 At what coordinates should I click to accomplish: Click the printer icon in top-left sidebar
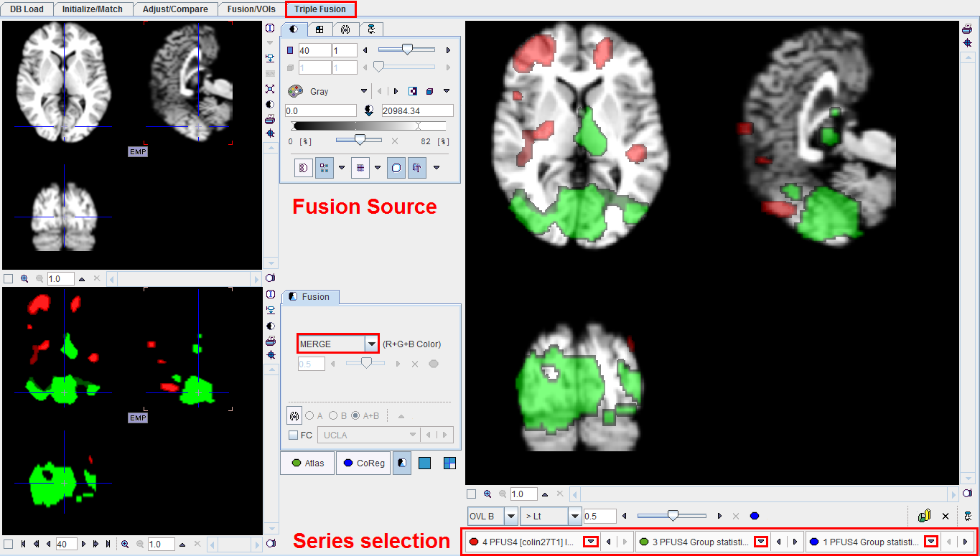(270, 119)
